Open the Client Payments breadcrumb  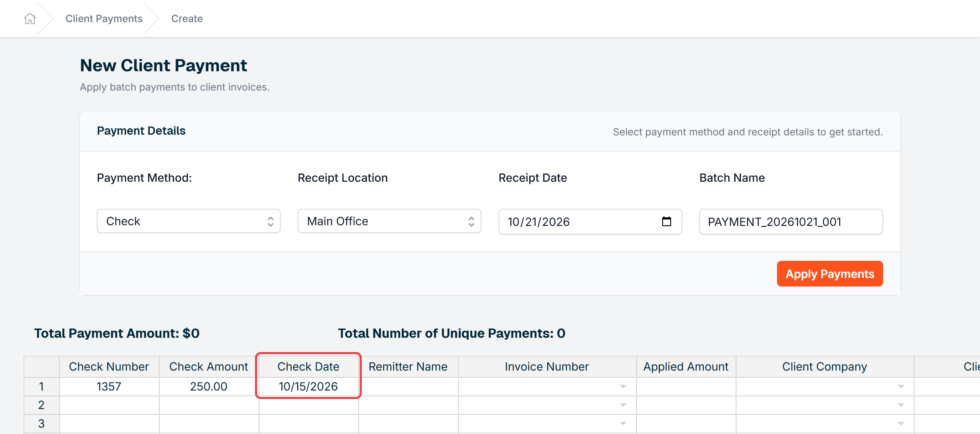click(104, 18)
